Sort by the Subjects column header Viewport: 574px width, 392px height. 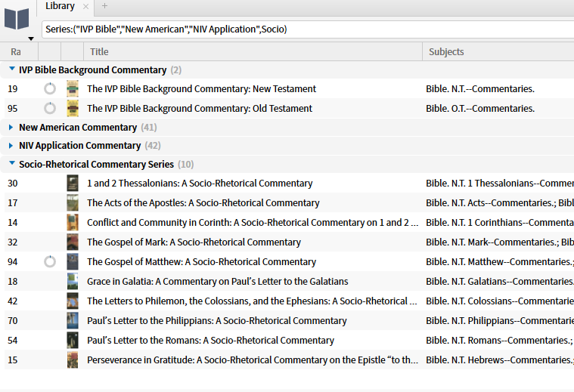tap(446, 52)
